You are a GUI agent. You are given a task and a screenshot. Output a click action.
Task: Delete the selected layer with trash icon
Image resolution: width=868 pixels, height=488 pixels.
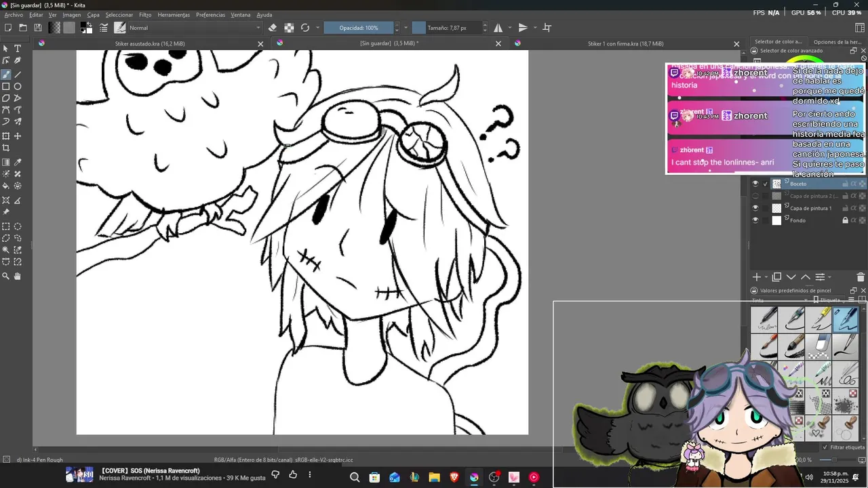click(861, 277)
